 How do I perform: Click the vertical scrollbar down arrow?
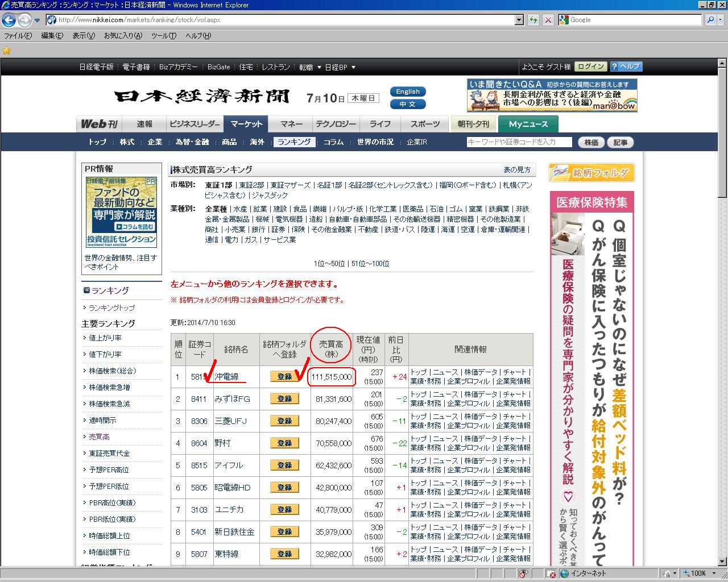coord(723,562)
